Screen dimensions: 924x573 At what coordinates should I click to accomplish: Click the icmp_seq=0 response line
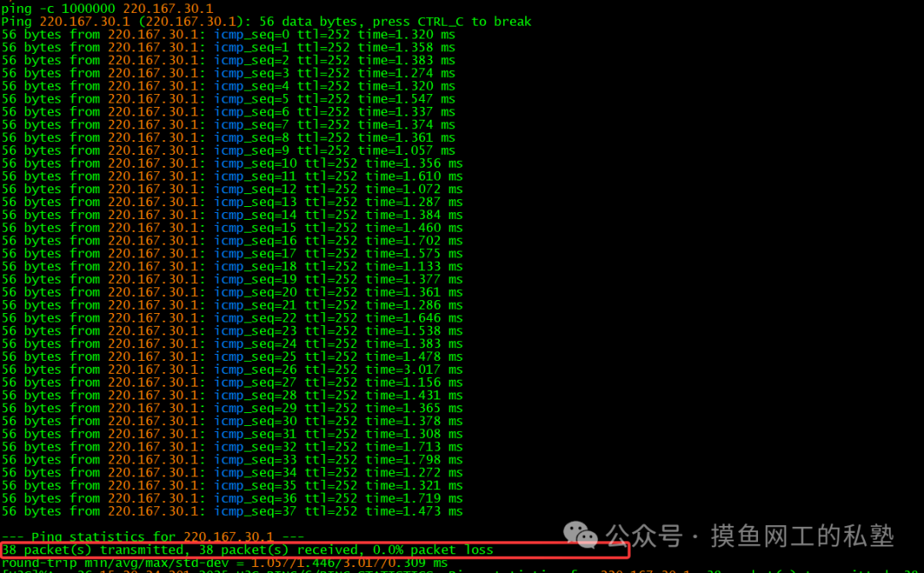[228, 34]
